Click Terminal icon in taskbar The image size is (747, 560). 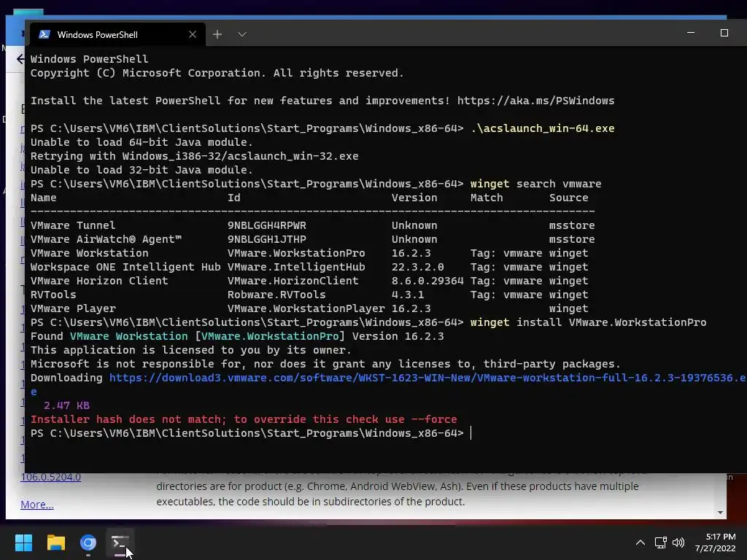120,542
